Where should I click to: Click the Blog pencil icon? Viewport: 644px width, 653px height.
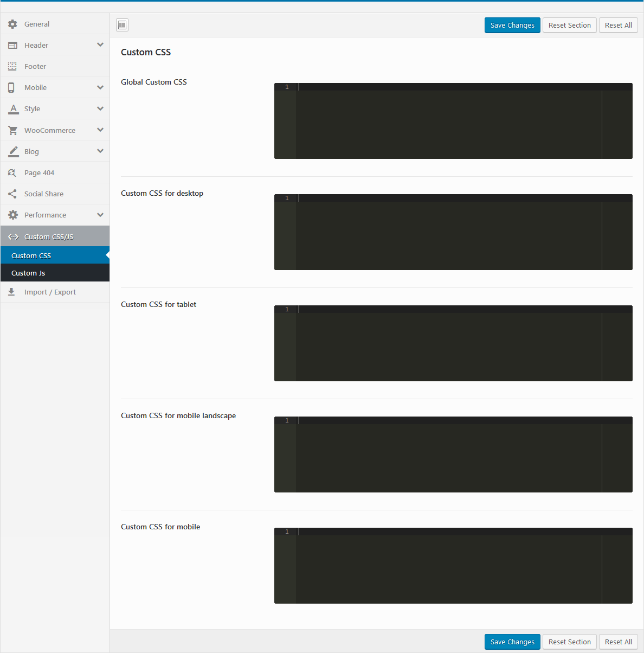[x=13, y=151]
